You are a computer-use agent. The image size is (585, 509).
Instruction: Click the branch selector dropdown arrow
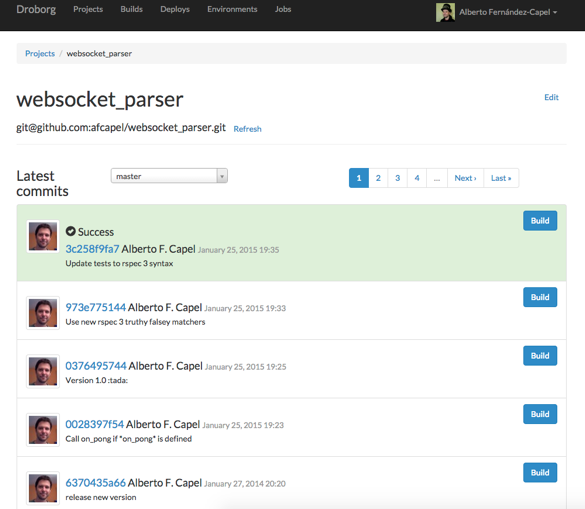pos(222,176)
